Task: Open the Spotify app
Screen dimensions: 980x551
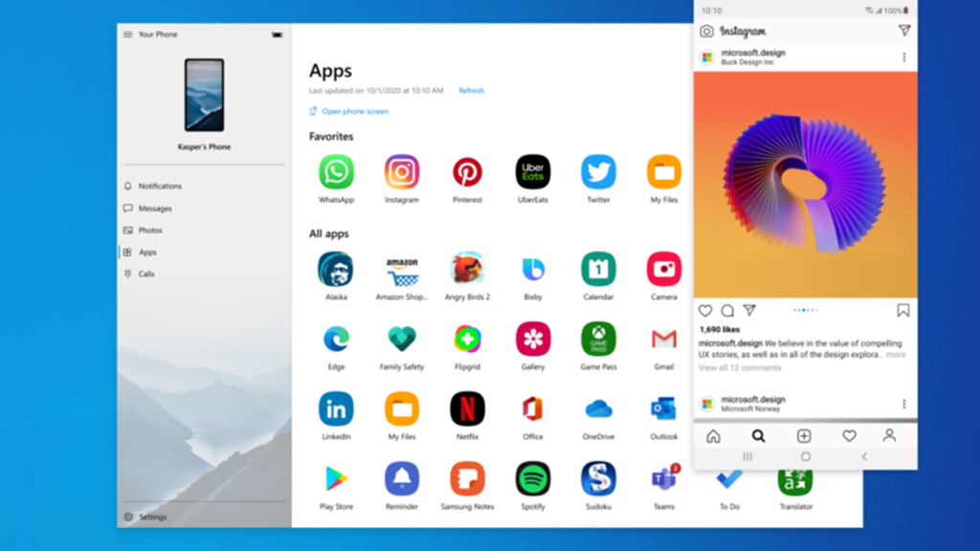Action: click(x=533, y=479)
